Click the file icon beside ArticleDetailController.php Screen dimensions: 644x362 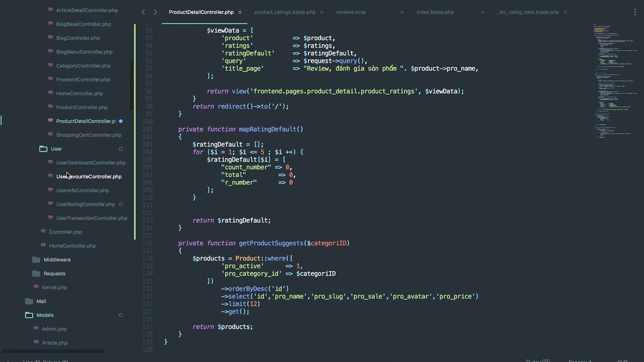coord(51,10)
